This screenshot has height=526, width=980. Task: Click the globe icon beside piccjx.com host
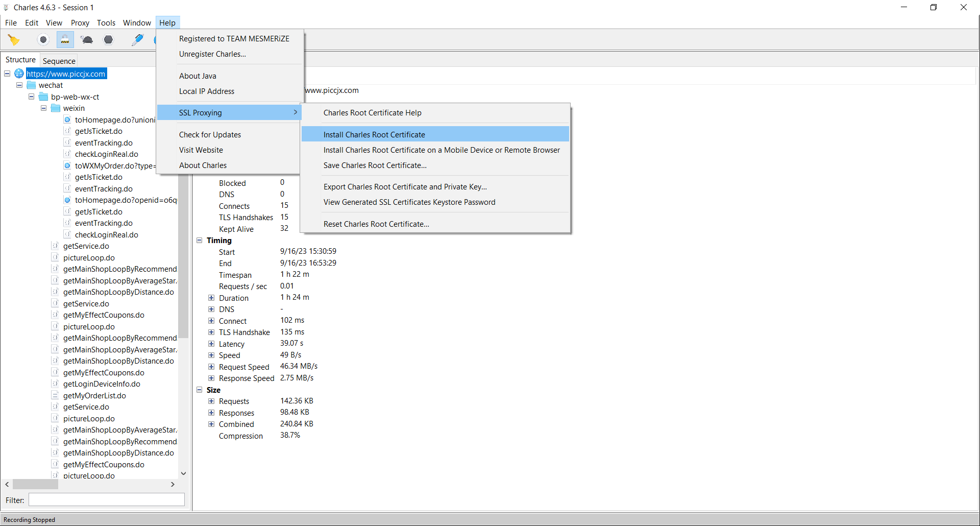pyautogui.click(x=19, y=74)
